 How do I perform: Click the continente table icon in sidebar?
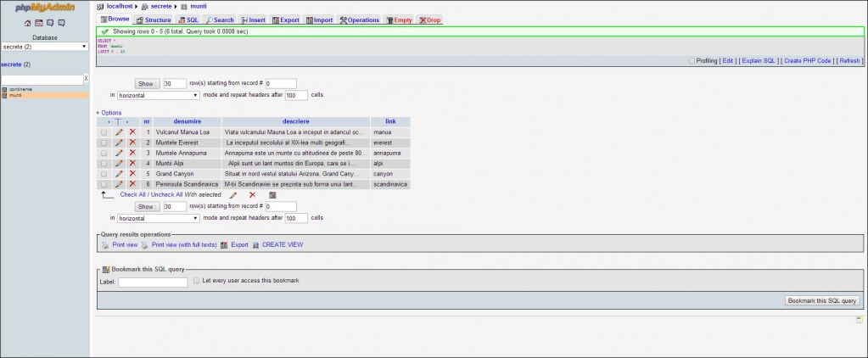pos(4,89)
